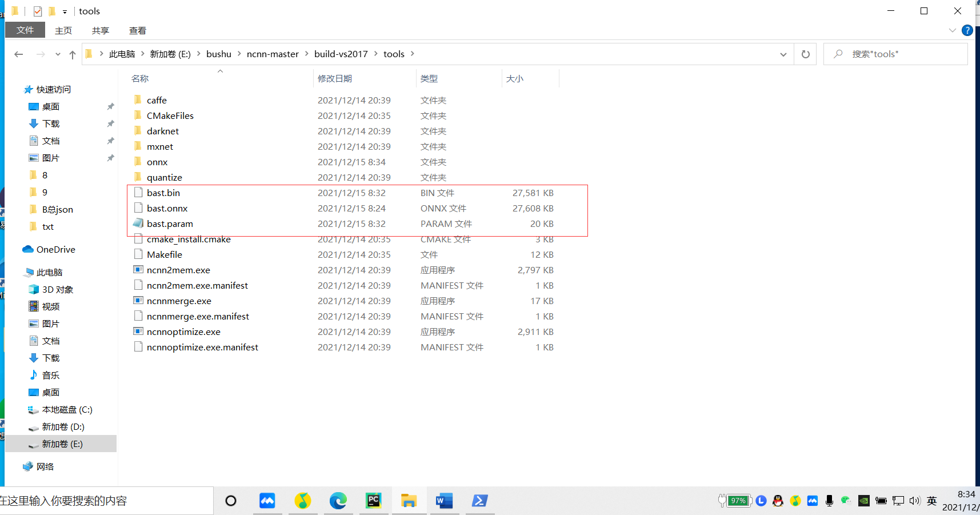Navigate back using the back arrow

(x=18, y=54)
